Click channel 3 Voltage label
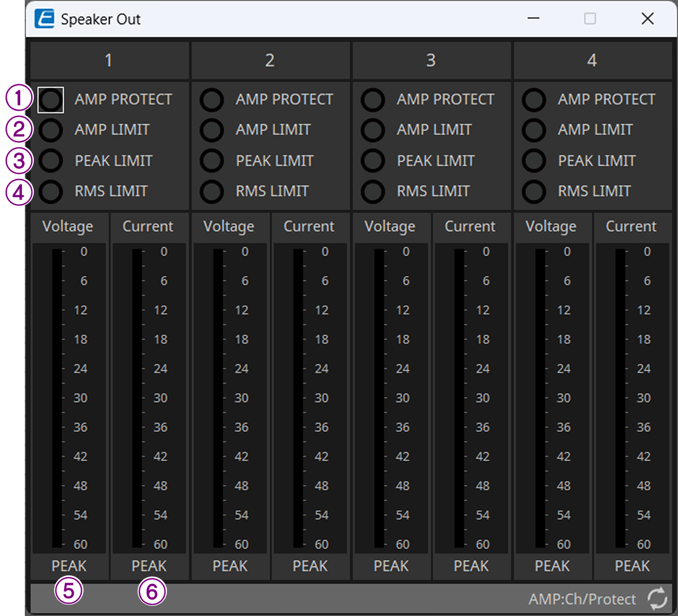This screenshot has height=616, width=678. tap(390, 227)
